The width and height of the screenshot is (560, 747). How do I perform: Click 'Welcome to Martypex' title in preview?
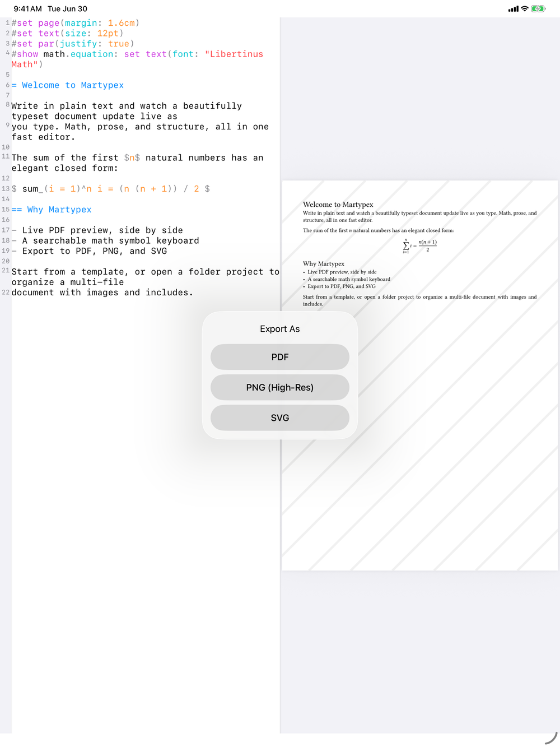pyautogui.click(x=338, y=205)
